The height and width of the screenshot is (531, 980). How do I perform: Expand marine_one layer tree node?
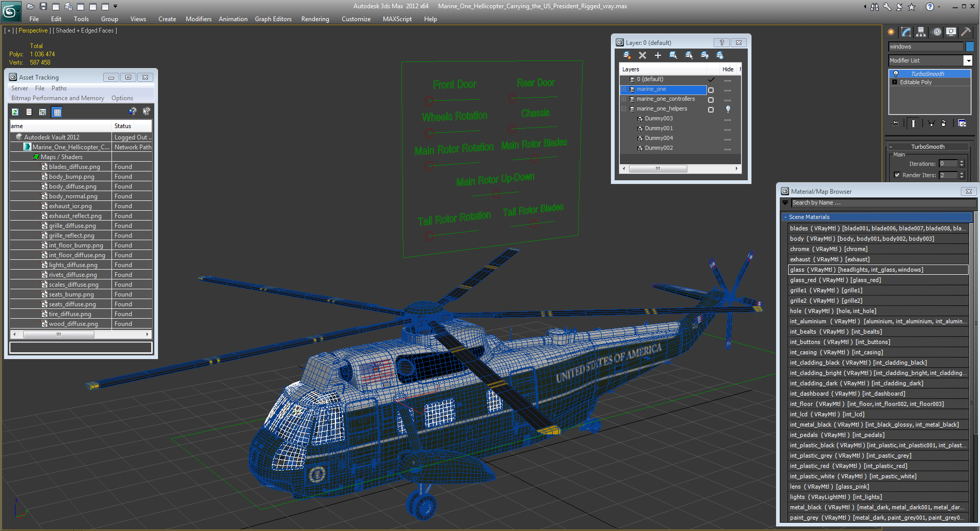(623, 89)
